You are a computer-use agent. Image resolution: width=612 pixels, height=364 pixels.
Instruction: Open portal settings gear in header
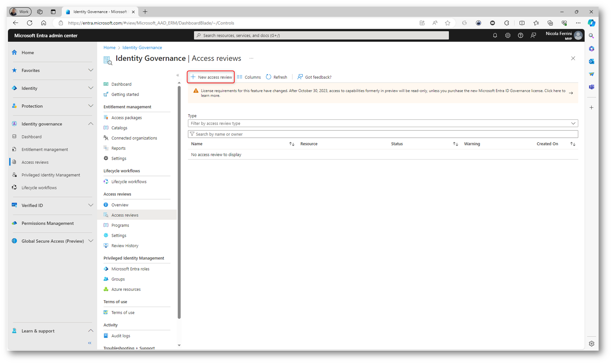[x=508, y=36]
